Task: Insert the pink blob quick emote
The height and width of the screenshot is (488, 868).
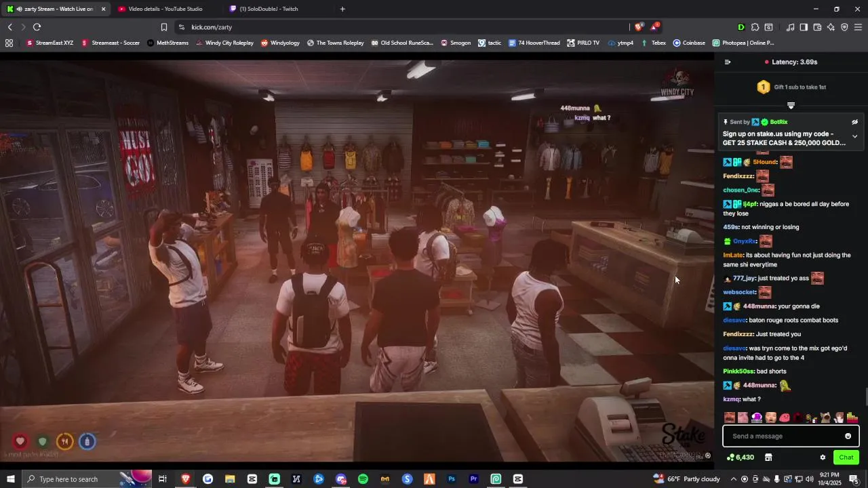Action: click(785, 418)
